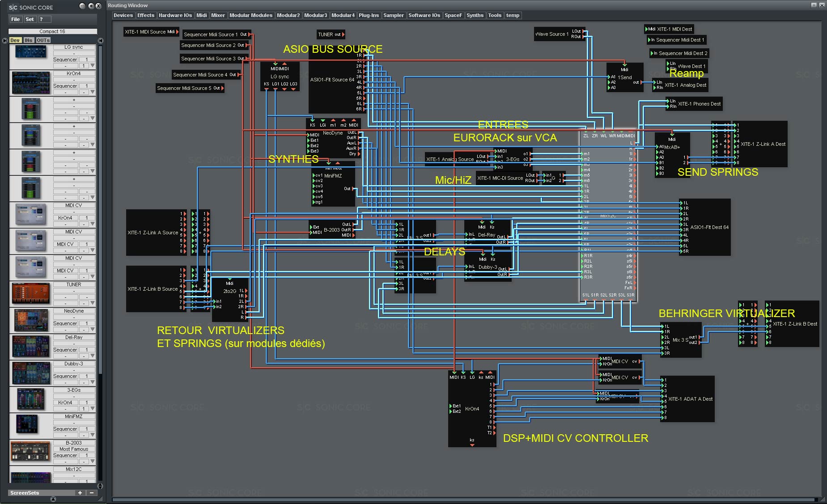
Task: Open the MiniFMZ device thumbnail
Action: (27, 424)
